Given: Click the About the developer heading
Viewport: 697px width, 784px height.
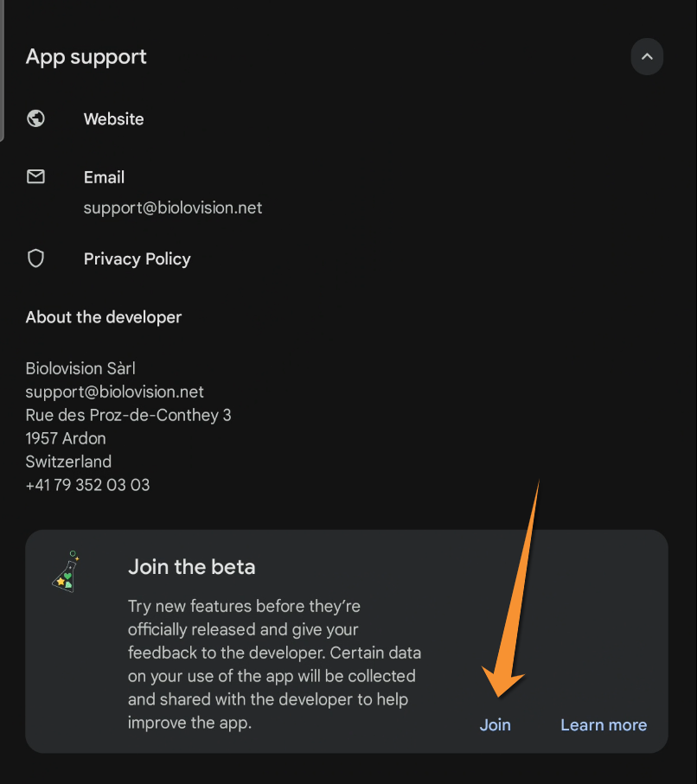Looking at the screenshot, I should click(103, 317).
